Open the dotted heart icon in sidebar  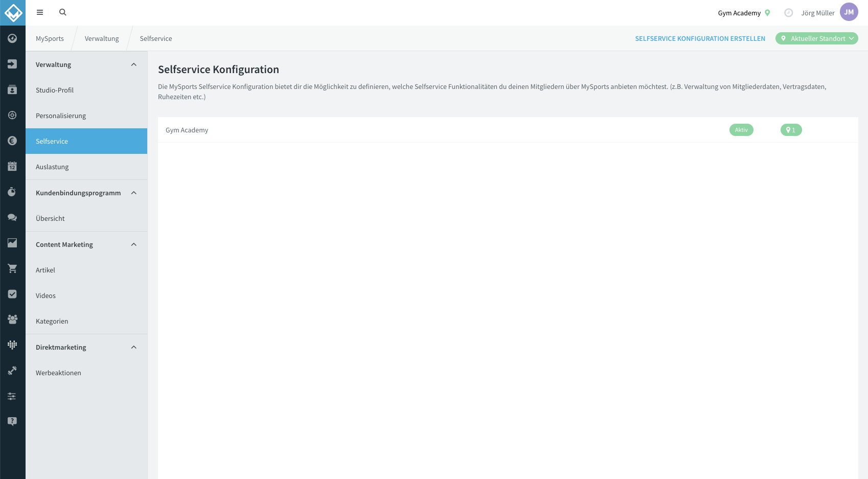click(12, 345)
